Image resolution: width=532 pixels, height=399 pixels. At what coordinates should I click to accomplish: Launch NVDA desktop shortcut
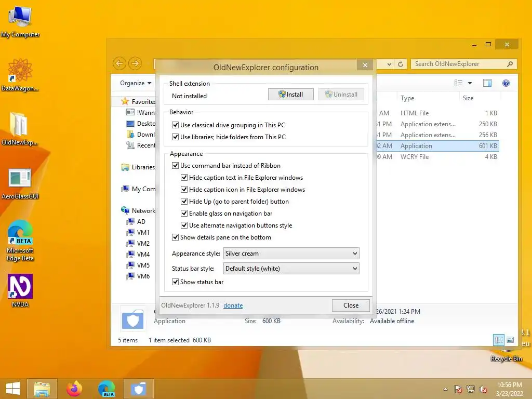(20, 290)
